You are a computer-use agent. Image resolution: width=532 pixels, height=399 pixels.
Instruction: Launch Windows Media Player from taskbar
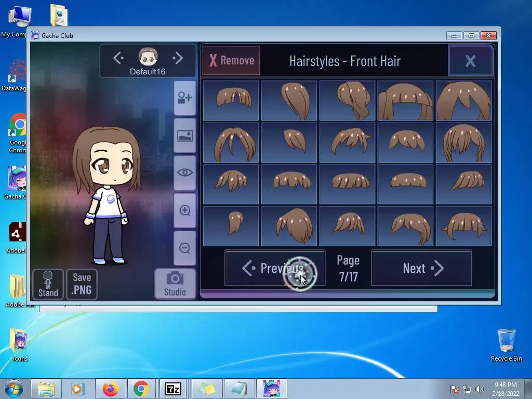coord(77,389)
